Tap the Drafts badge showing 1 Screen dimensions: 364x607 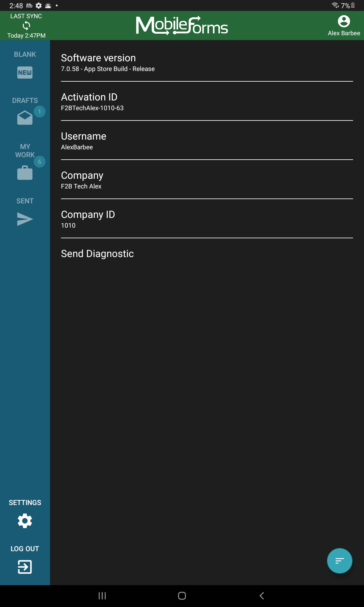click(39, 112)
